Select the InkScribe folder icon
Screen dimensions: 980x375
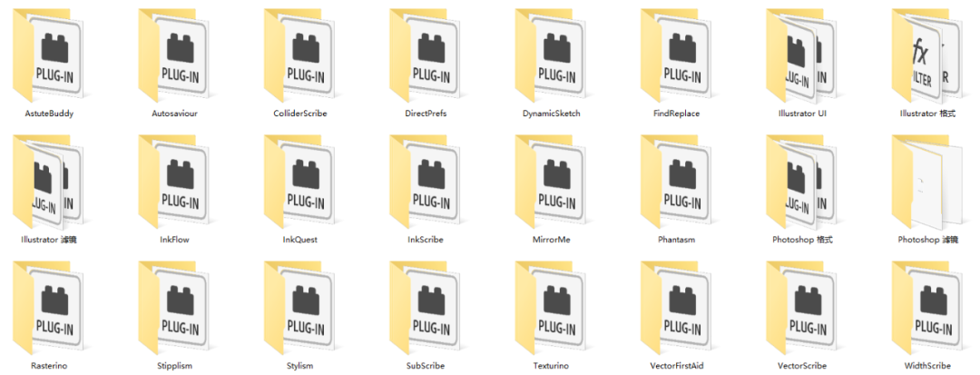tap(426, 182)
